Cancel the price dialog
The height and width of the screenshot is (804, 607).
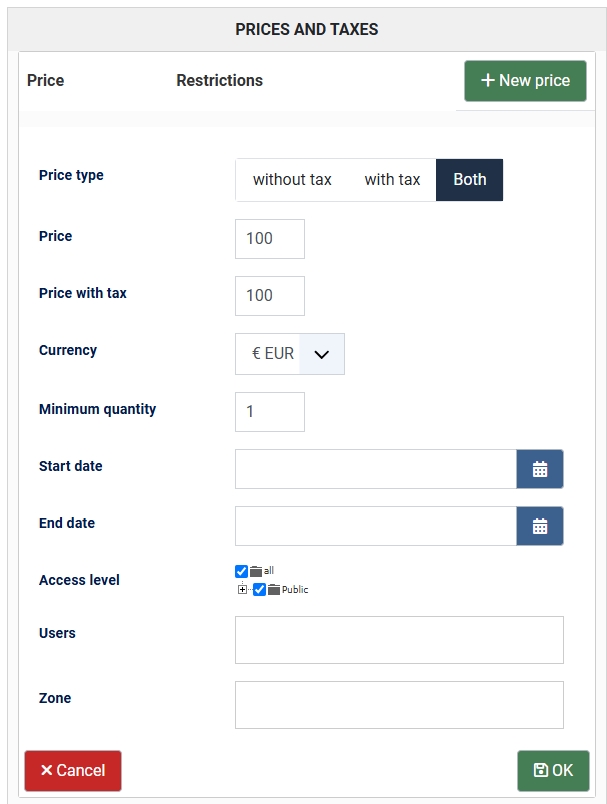click(73, 771)
